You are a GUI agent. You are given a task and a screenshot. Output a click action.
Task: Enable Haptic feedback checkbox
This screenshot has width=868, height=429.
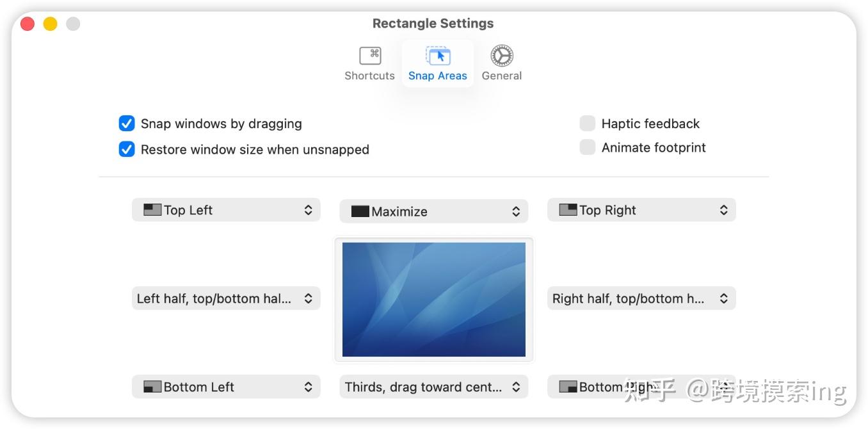pyautogui.click(x=588, y=124)
